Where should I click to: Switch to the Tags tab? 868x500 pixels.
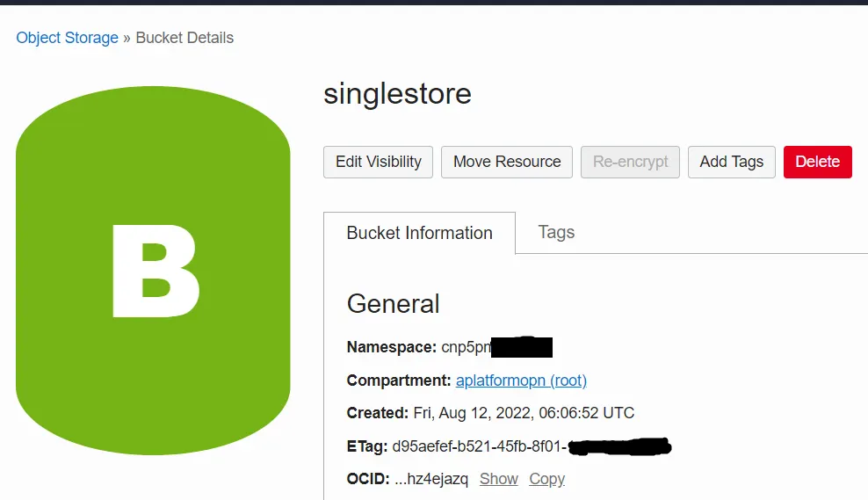[556, 232]
